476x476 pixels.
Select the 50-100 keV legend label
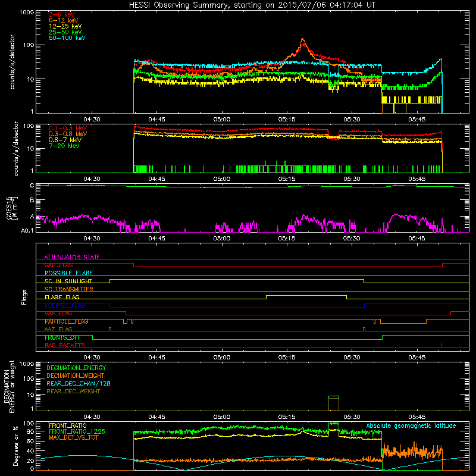point(67,38)
